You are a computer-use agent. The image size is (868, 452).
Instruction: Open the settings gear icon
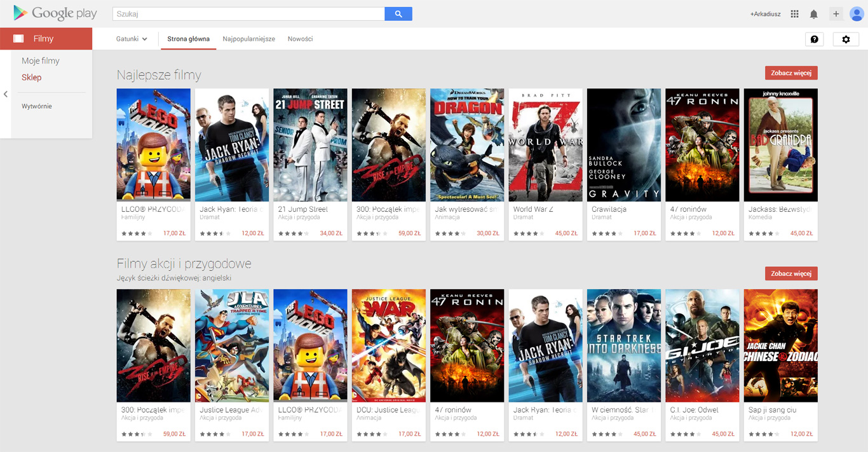846,39
